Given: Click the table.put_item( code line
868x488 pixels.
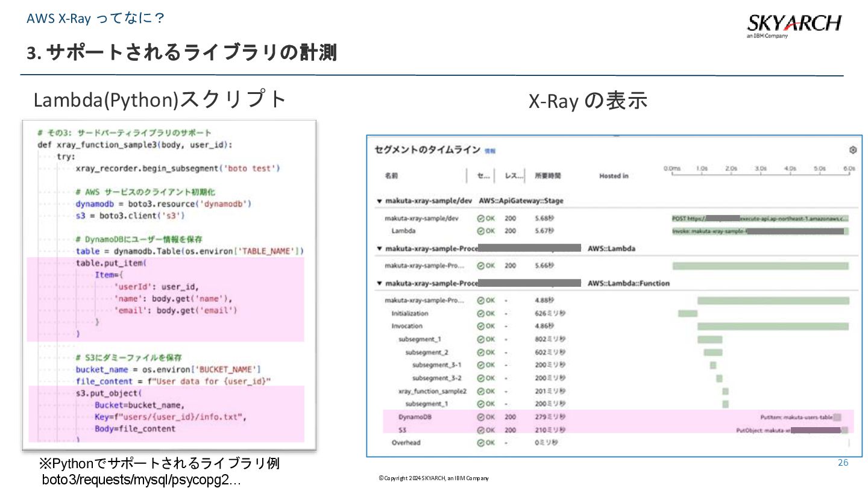Looking at the screenshot, I should point(112,263).
